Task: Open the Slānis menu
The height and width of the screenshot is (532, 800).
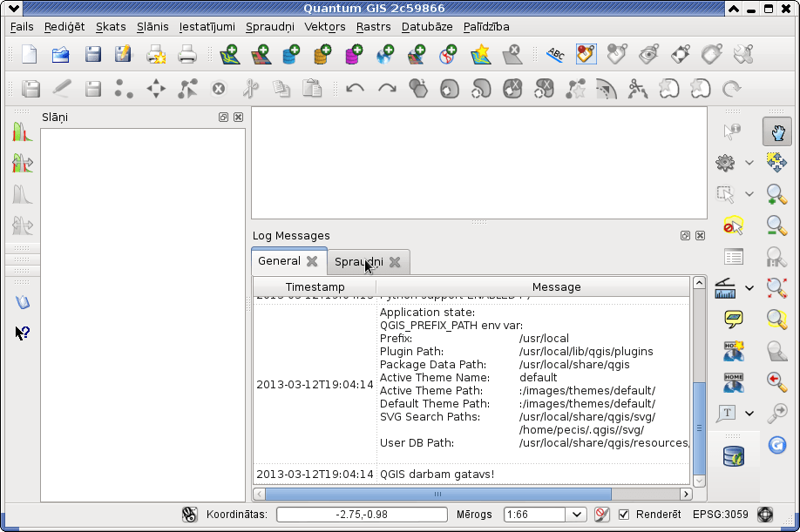Action: click(x=153, y=26)
